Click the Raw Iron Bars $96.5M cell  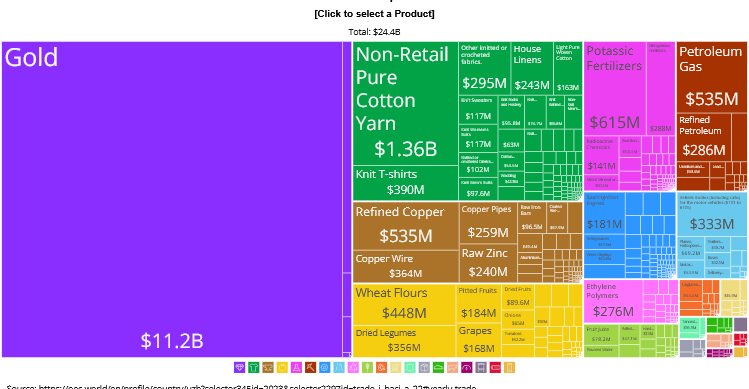532,217
